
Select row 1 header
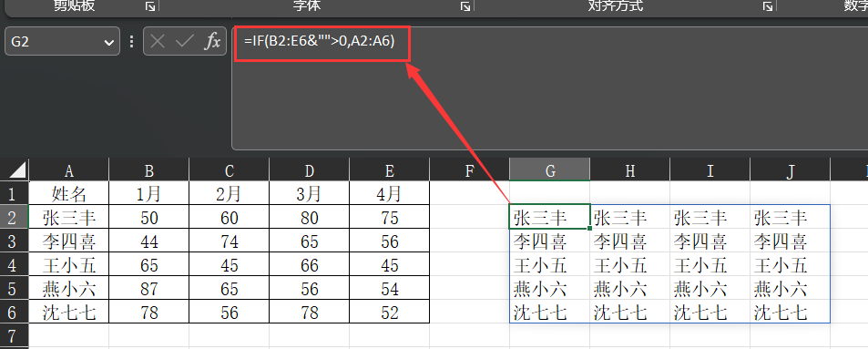pyautogui.click(x=14, y=193)
